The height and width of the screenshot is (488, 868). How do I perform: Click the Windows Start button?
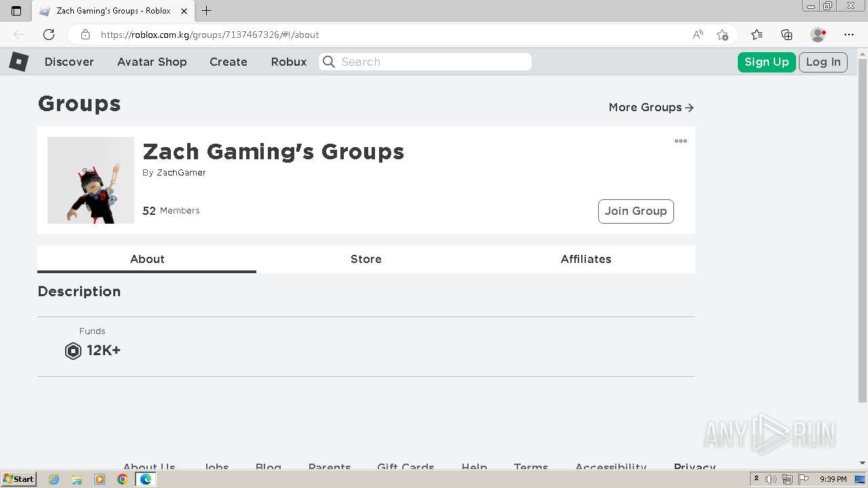pos(18,479)
